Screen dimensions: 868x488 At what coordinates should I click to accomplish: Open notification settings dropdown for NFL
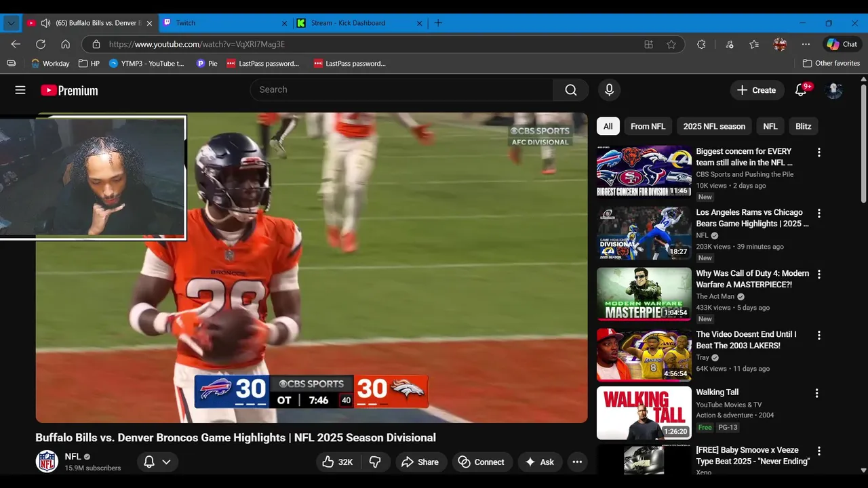point(157,462)
